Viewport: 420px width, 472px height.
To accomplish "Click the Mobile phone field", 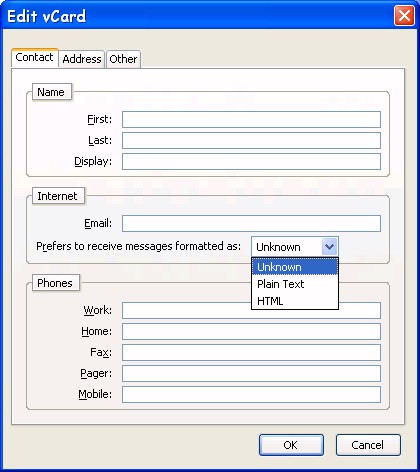I will (x=251, y=394).
